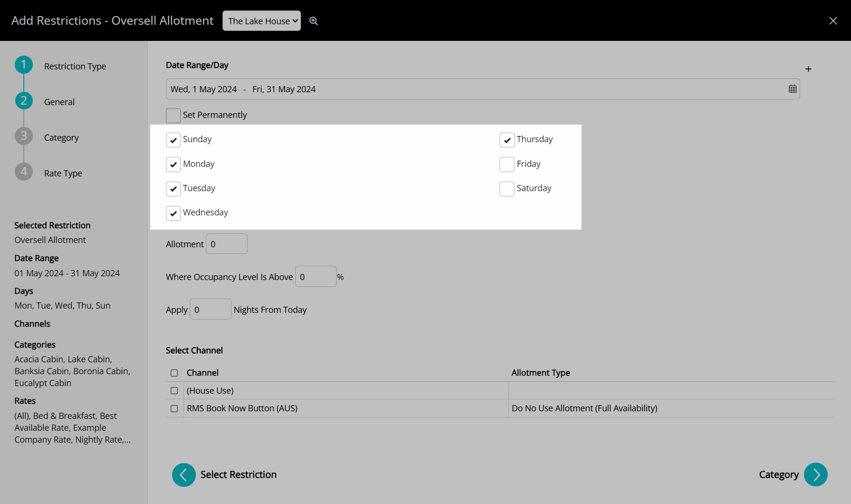The height and width of the screenshot is (504, 851).
Task: Open the Rate Type step
Action: (63, 173)
